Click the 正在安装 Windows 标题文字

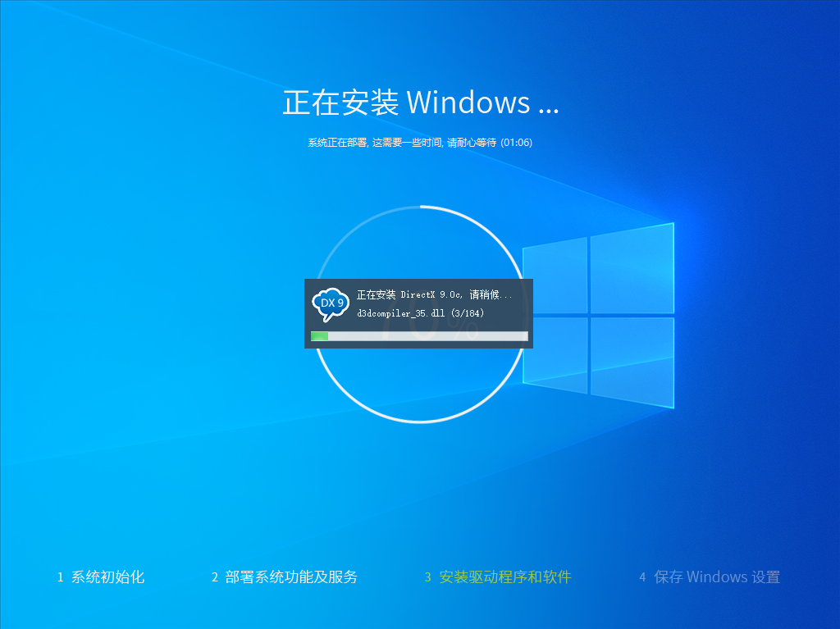(420, 103)
